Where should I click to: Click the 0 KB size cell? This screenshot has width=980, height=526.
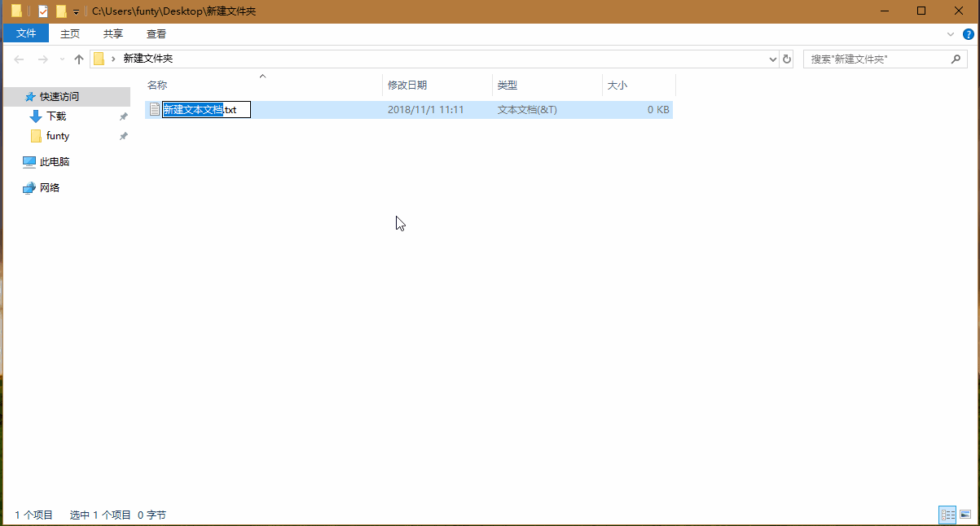coord(658,110)
